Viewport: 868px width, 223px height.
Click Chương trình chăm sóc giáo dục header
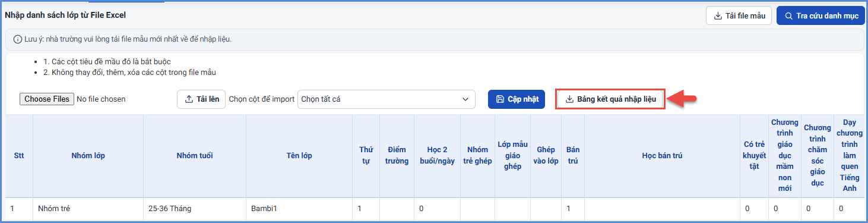(818, 156)
